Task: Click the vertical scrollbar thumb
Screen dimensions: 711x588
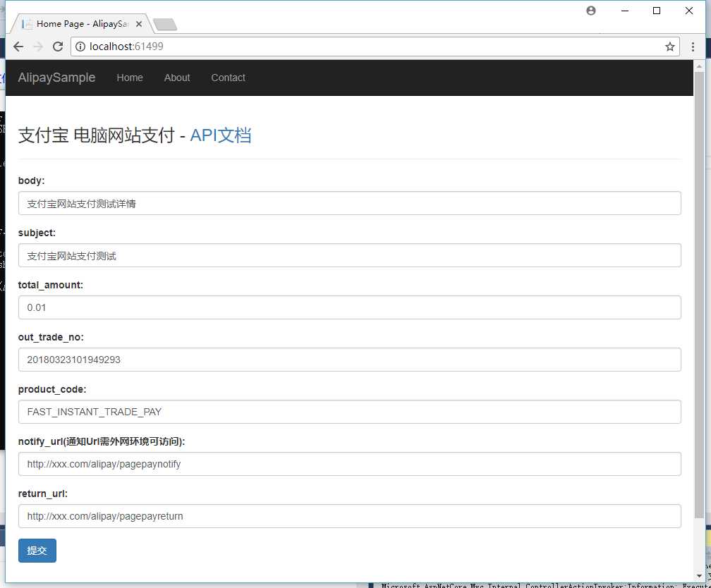Action: pyautogui.click(x=699, y=295)
